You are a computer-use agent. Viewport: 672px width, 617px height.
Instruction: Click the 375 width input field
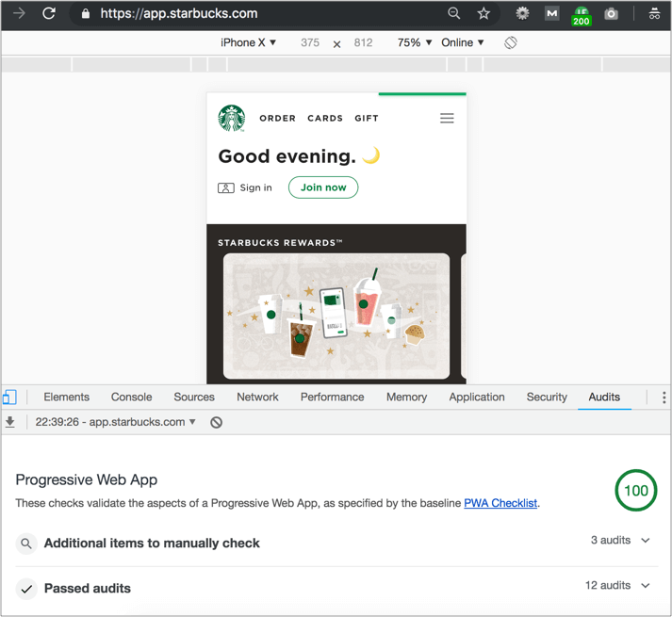tap(310, 42)
